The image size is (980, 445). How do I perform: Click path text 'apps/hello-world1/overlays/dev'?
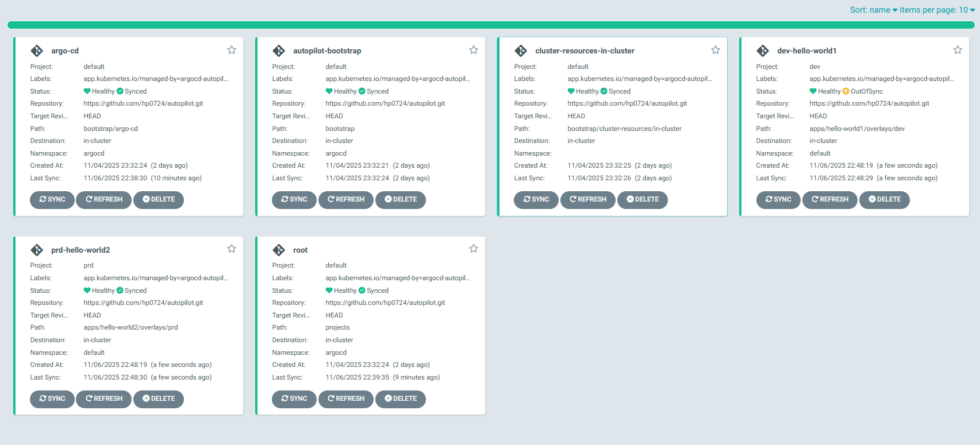click(857, 129)
